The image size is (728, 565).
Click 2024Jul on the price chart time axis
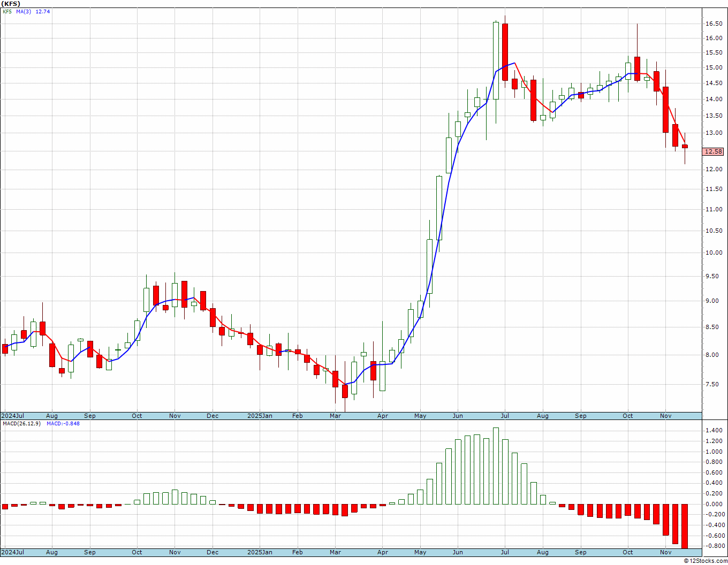13,416
